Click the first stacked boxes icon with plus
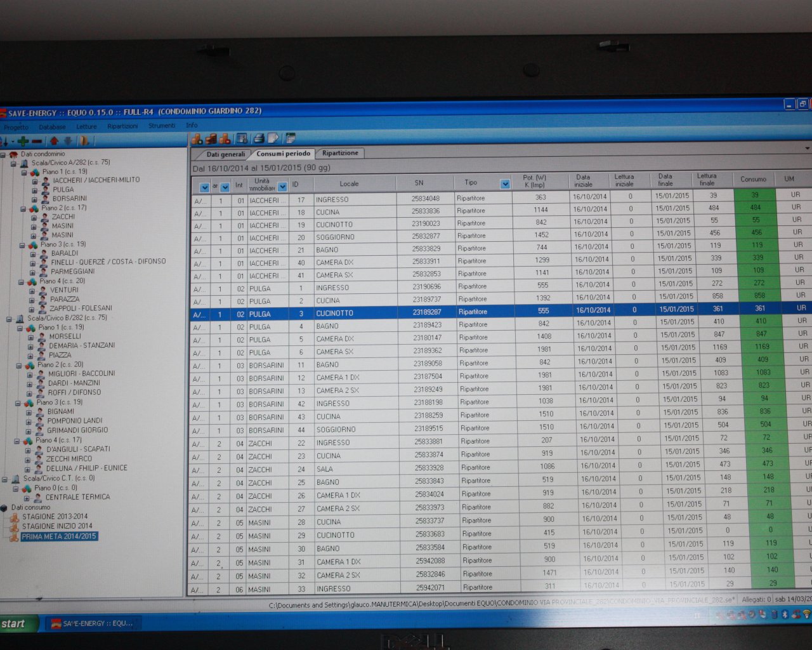The width and height of the screenshot is (812, 650). 197,138
